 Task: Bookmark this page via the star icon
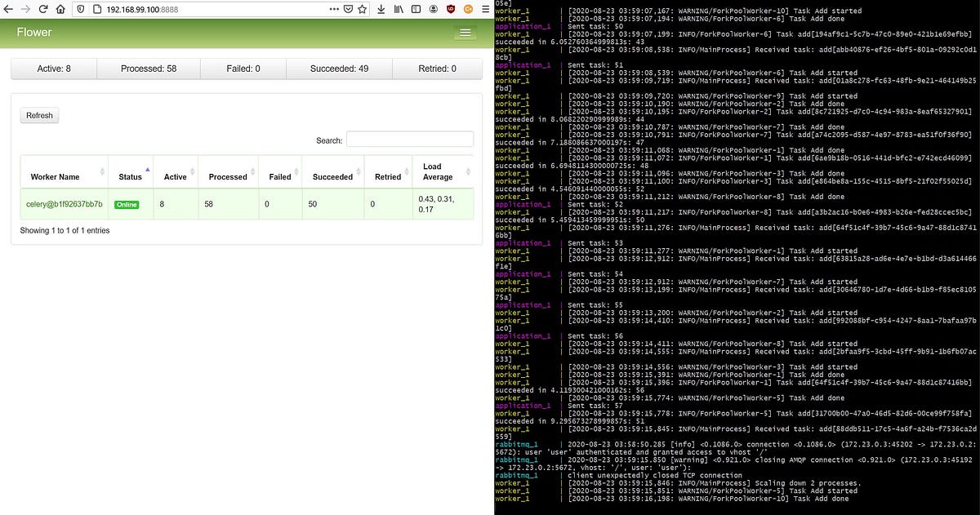click(x=362, y=10)
